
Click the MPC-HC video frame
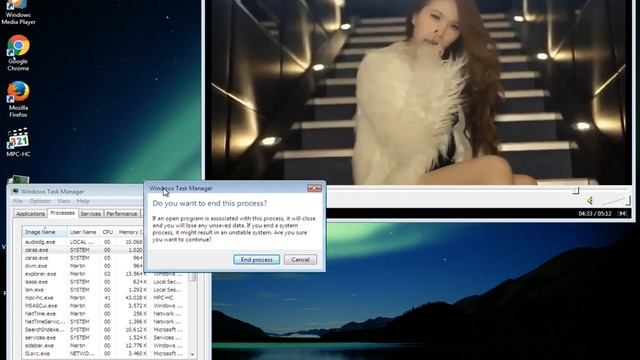418,92
